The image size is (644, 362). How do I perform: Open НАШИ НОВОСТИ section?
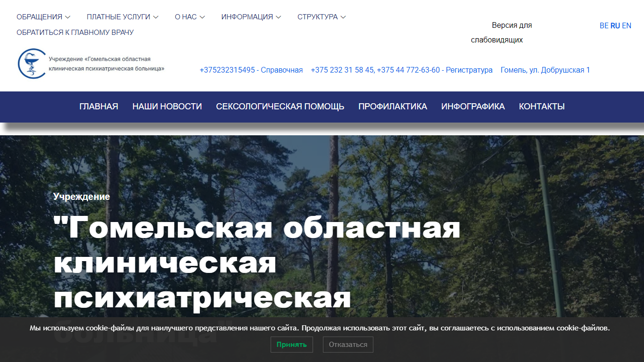pyautogui.click(x=167, y=107)
